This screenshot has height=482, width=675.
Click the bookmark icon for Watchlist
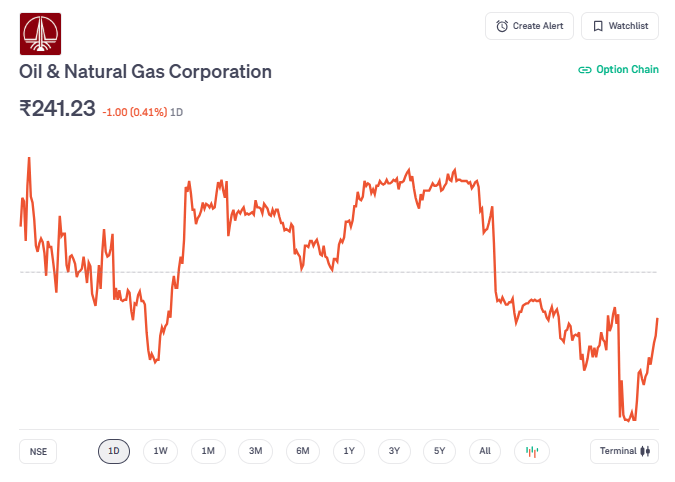pos(598,26)
